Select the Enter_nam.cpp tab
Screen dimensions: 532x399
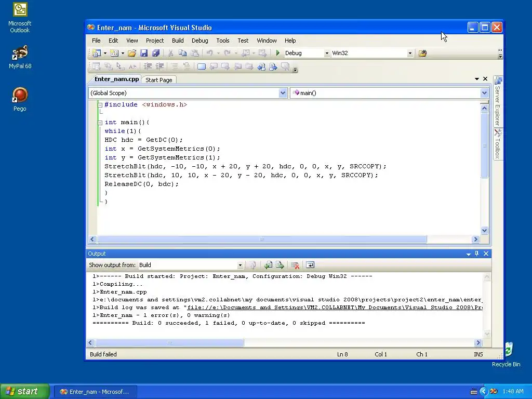[x=116, y=79]
